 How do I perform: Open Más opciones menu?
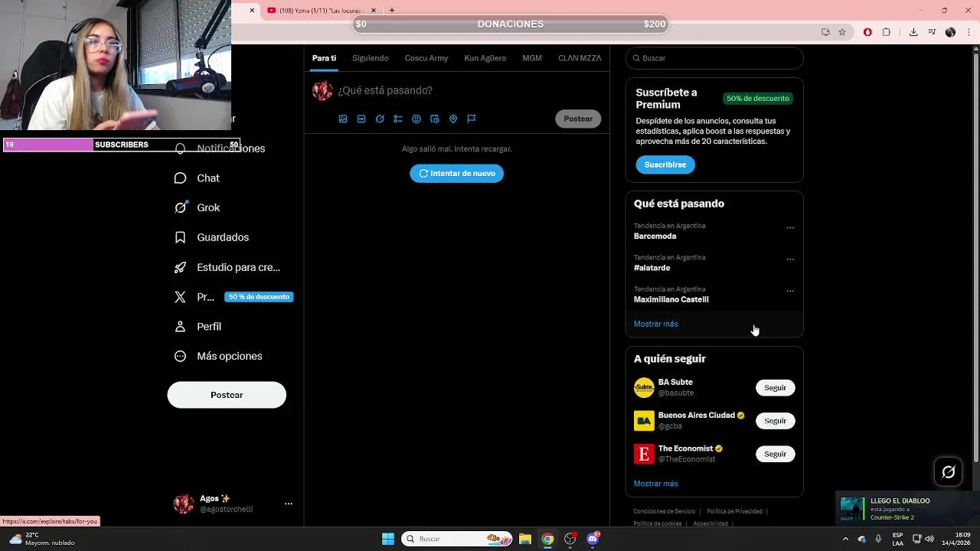tap(219, 356)
